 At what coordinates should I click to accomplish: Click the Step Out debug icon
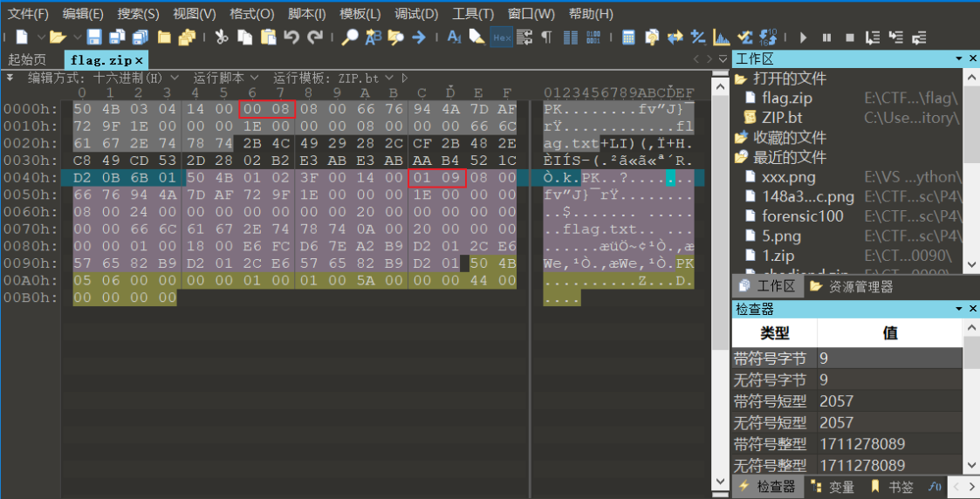[920, 38]
